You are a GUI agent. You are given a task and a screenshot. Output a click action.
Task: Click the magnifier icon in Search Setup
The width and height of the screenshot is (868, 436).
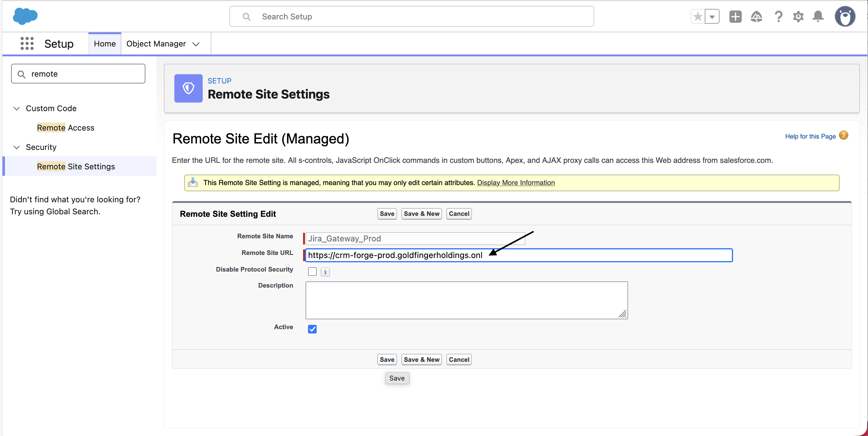point(247,17)
